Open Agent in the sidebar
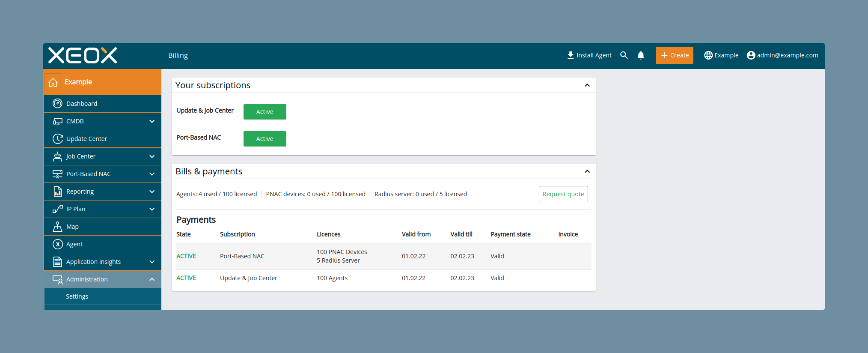The image size is (868, 353). tap(103, 244)
